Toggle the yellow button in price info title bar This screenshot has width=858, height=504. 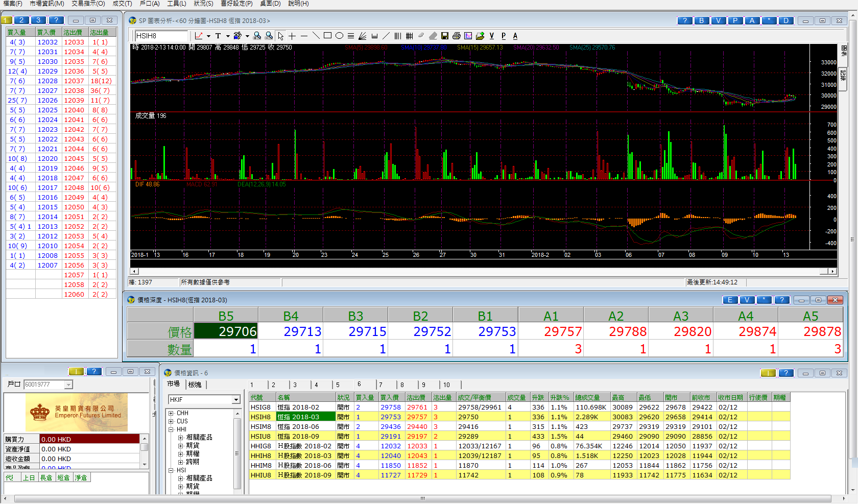768,373
